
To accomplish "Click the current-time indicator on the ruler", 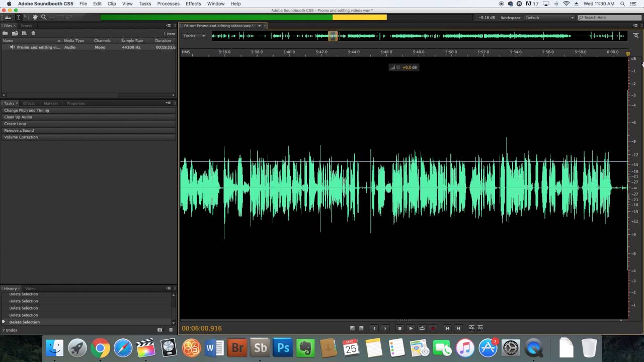I will pyautogui.click(x=627, y=53).
